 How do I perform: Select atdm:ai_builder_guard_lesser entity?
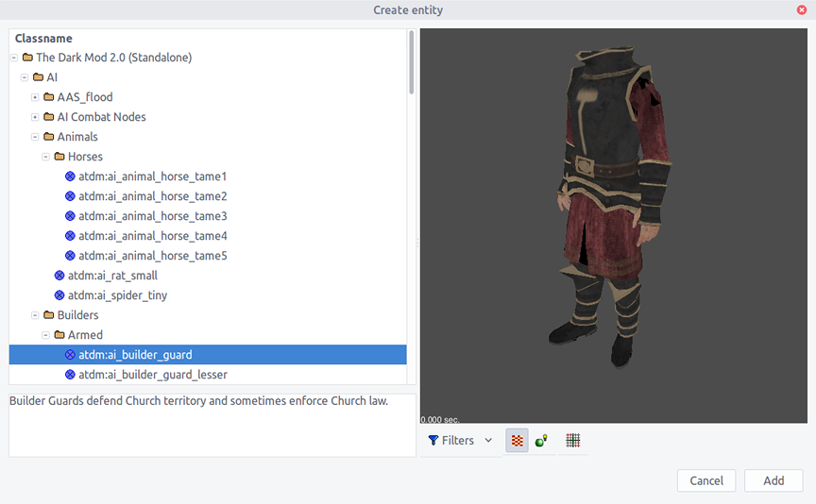(x=152, y=375)
